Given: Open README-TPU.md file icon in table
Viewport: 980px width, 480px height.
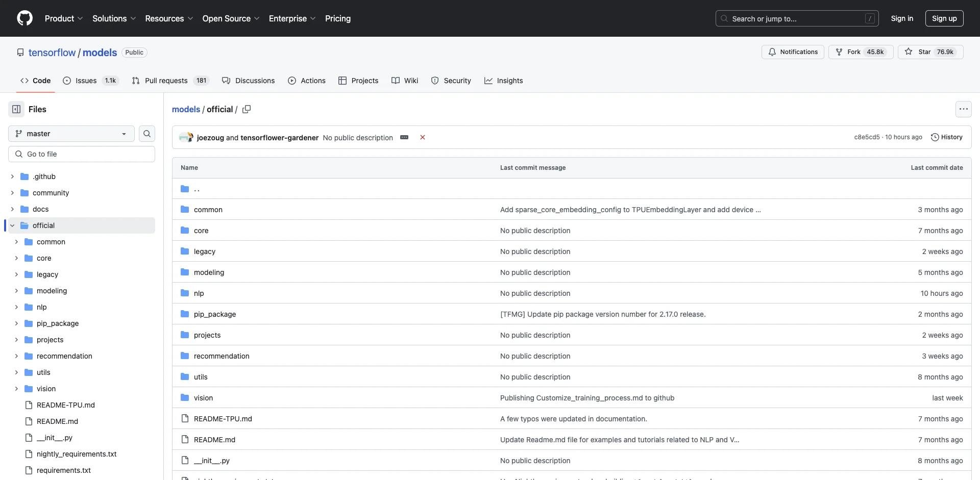Looking at the screenshot, I should tap(185, 419).
